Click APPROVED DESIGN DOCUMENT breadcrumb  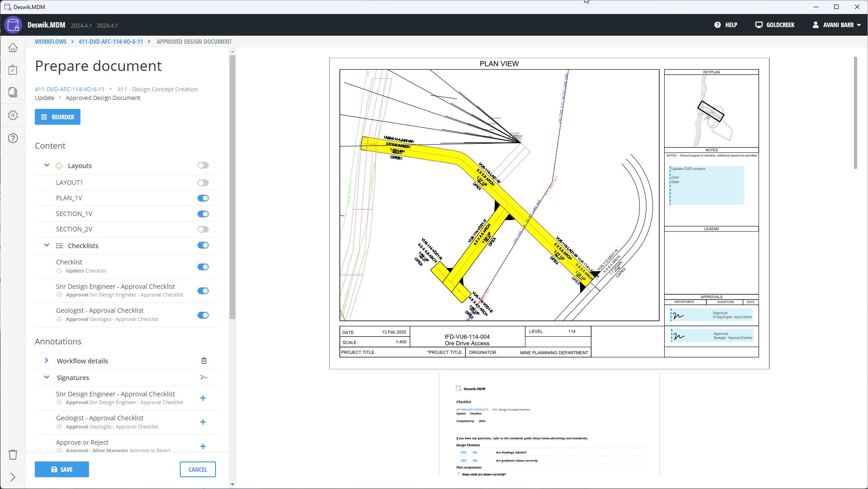tap(194, 42)
